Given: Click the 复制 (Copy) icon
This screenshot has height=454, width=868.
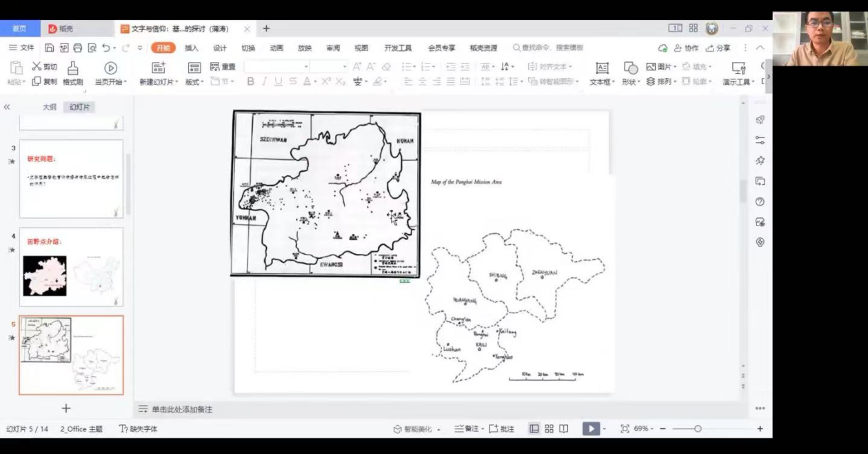Looking at the screenshot, I should point(36,81).
